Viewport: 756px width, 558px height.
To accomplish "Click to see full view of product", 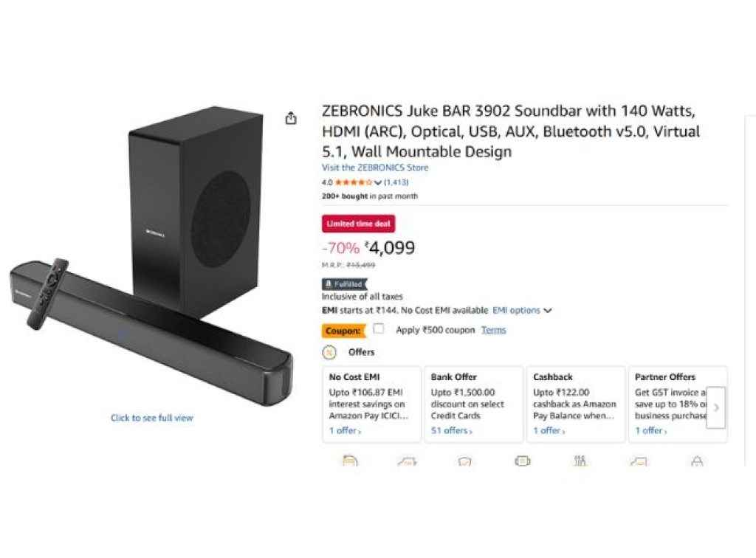I will [x=151, y=418].
